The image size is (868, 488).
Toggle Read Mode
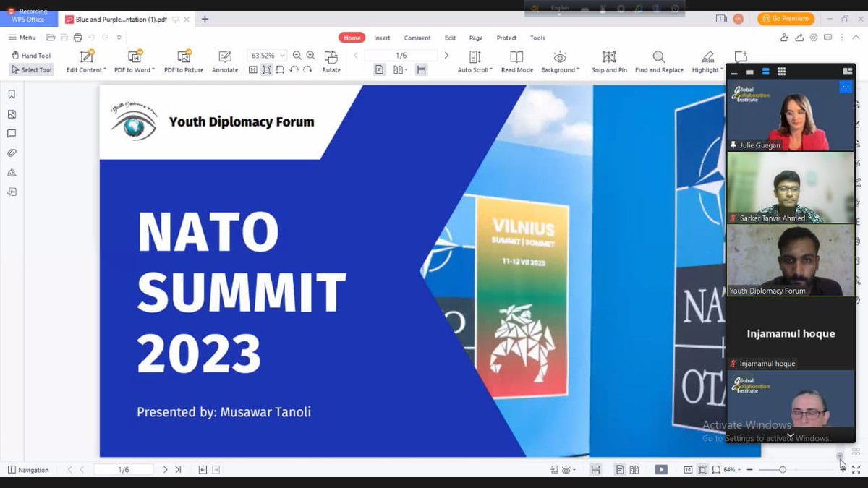516,61
